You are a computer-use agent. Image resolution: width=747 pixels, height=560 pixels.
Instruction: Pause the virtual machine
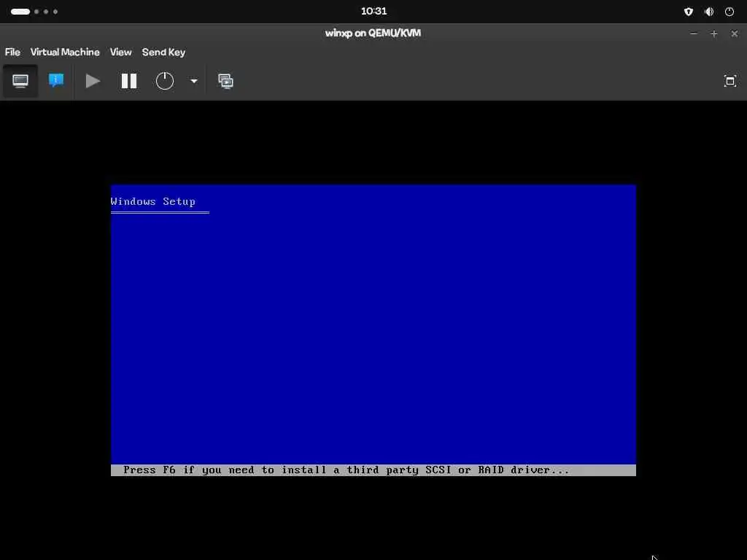[129, 81]
